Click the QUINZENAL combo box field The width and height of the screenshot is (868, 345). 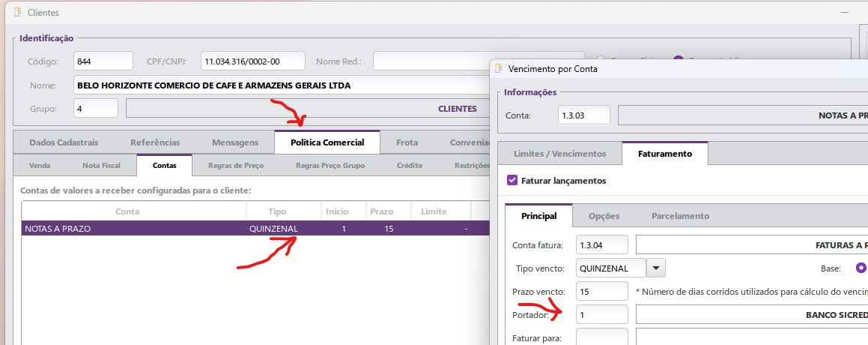click(x=609, y=268)
